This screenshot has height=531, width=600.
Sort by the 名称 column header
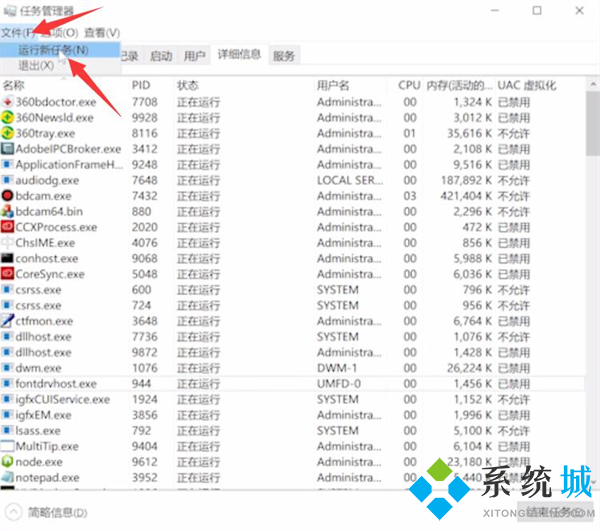(64, 85)
